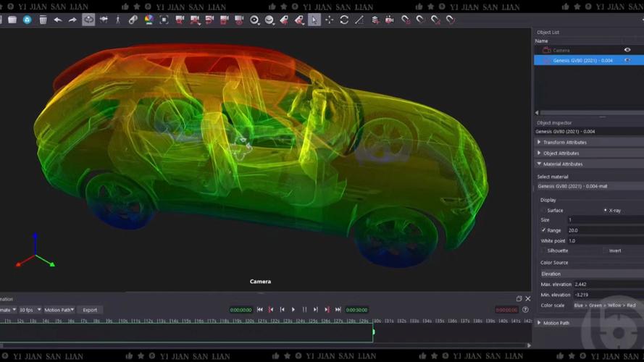
Task: Jump to the start of the animation
Action: pos(259,309)
